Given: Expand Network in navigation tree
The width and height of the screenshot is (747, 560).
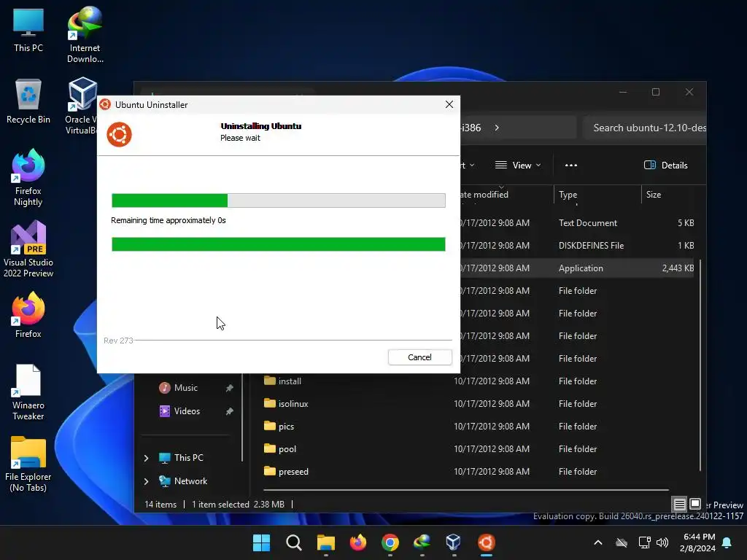Looking at the screenshot, I should (146, 481).
